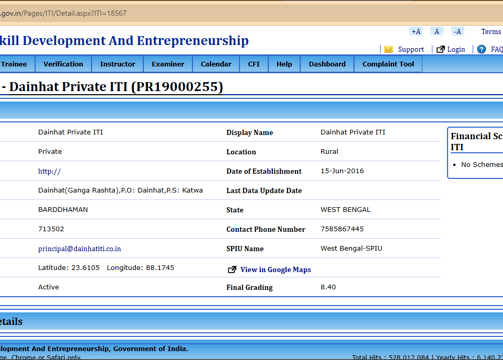Viewport: 503px width, 360px height.
Task: Click the Google Maps external-link icon
Action: point(232,269)
